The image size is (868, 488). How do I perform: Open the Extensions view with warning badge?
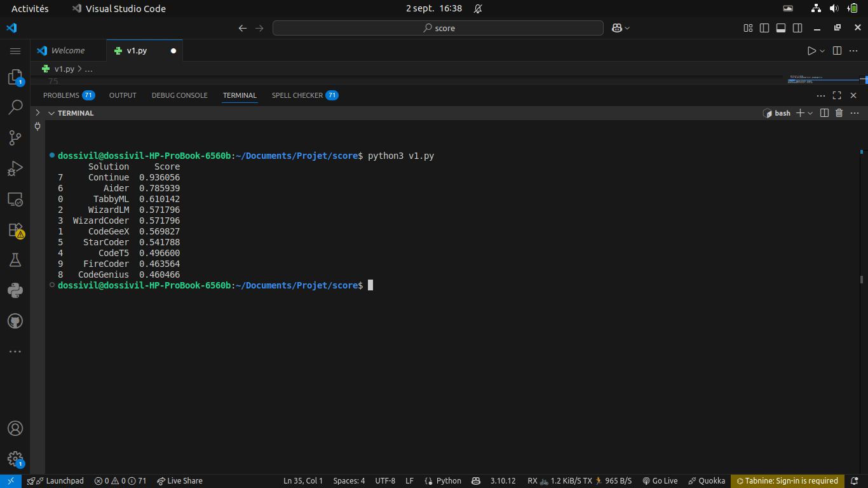[15, 229]
